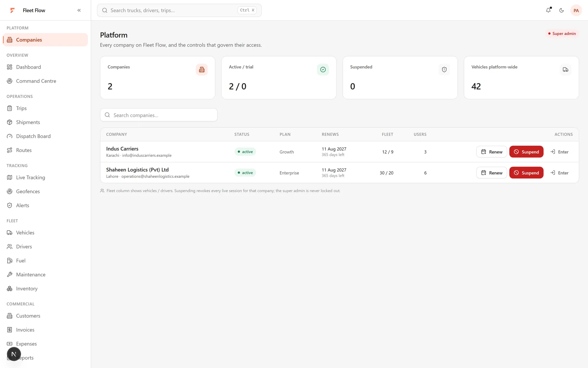This screenshot has height=368, width=588.
Task: Click the Geofences target icon
Action: tap(10, 191)
